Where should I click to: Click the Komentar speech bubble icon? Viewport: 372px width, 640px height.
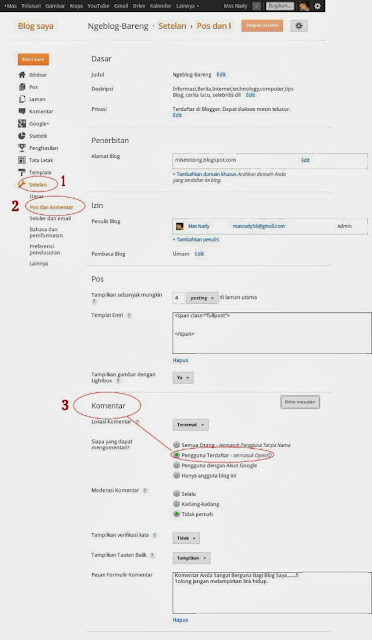click(22, 111)
